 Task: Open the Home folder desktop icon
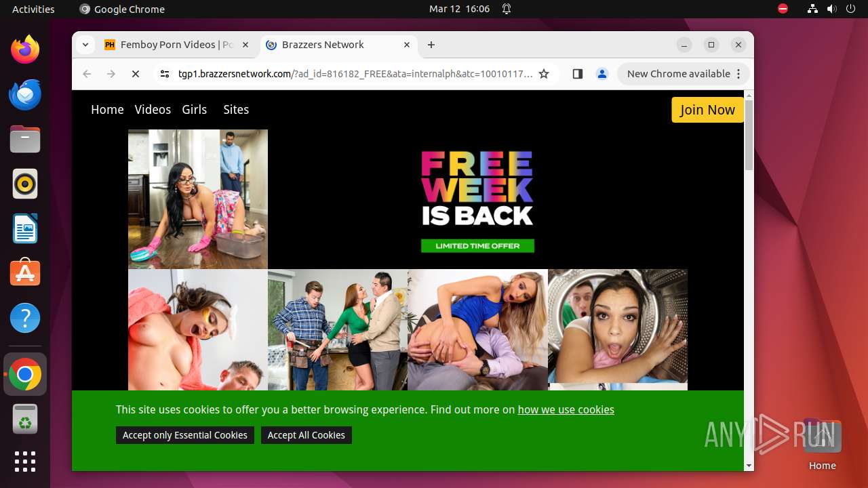tap(822, 444)
